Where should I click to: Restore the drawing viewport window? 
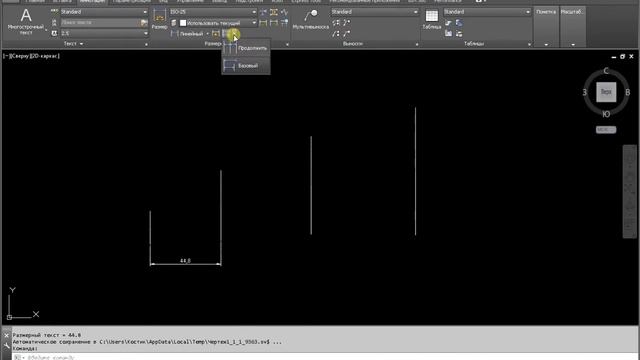(x=622, y=56)
